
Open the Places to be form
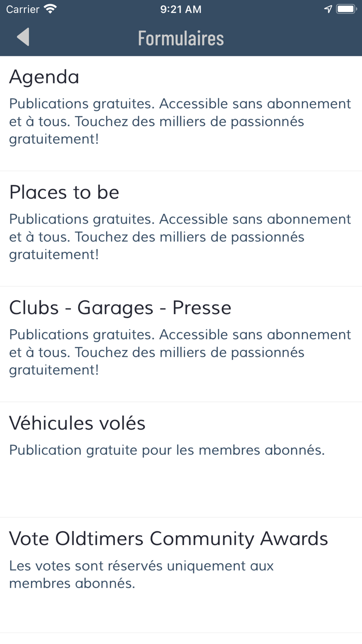click(64, 193)
